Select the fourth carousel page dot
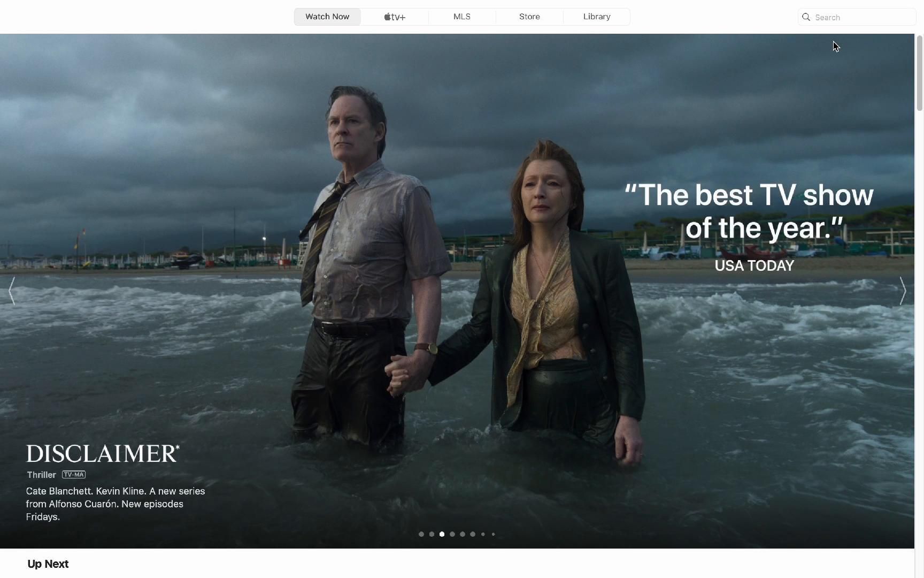The width and height of the screenshot is (924, 578). tap(452, 534)
